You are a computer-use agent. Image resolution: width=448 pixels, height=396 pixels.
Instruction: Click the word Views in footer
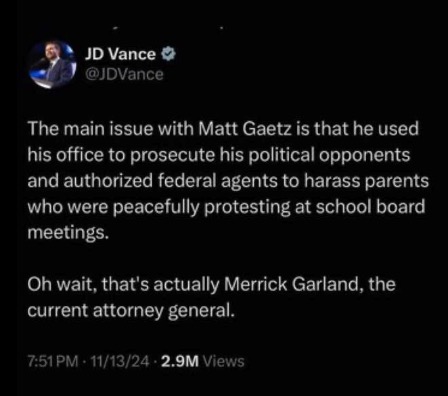coord(224,361)
